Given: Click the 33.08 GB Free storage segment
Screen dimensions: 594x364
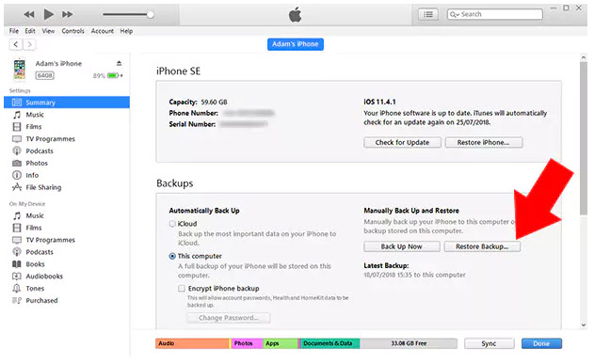Looking at the screenshot, I should (409, 343).
